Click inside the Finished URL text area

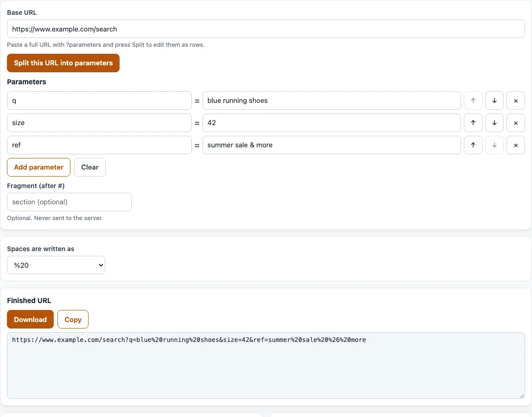(x=266, y=366)
